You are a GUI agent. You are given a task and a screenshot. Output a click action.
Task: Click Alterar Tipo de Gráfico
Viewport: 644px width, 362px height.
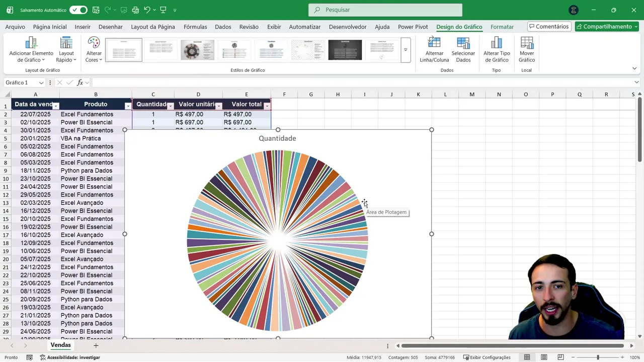click(497, 50)
